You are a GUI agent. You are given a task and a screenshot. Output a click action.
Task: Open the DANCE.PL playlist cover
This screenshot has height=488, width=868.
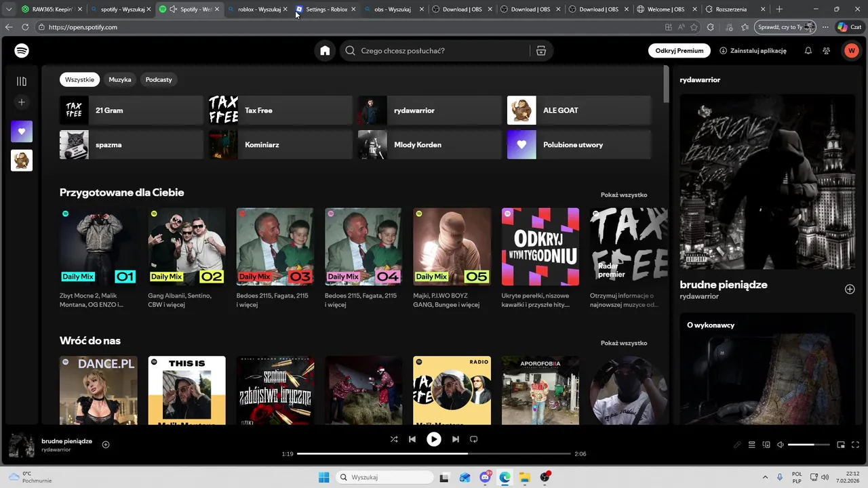point(98,390)
